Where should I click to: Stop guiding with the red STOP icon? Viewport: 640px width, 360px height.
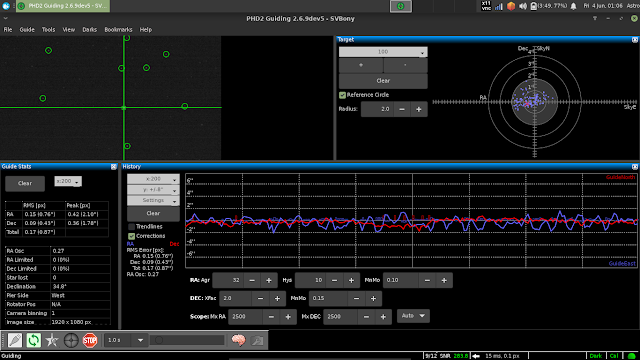click(x=90, y=340)
